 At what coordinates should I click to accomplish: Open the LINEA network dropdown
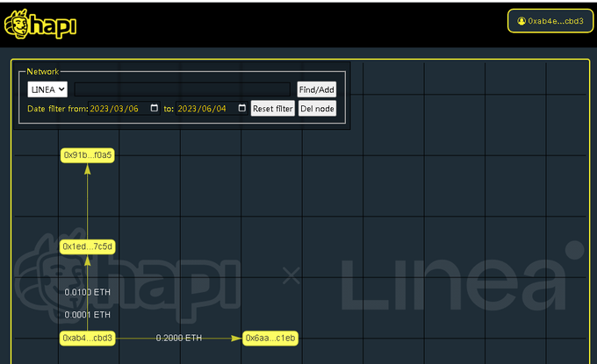tap(47, 89)
